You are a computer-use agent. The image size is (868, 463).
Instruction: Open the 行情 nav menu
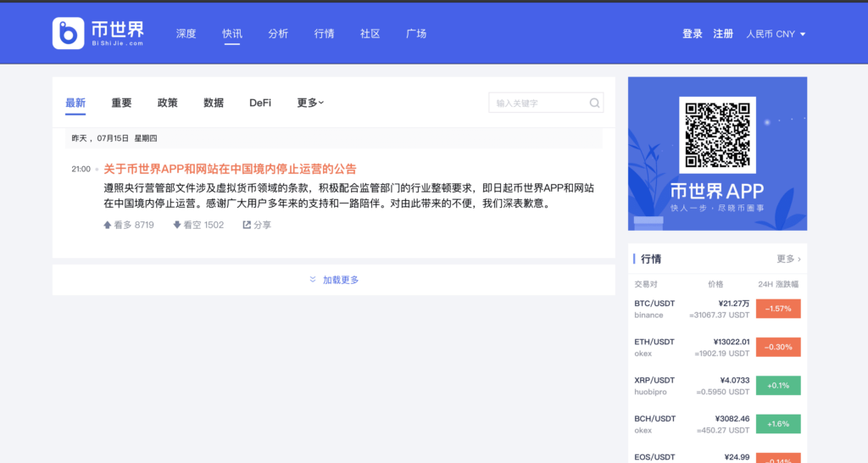tap(324, 34)
